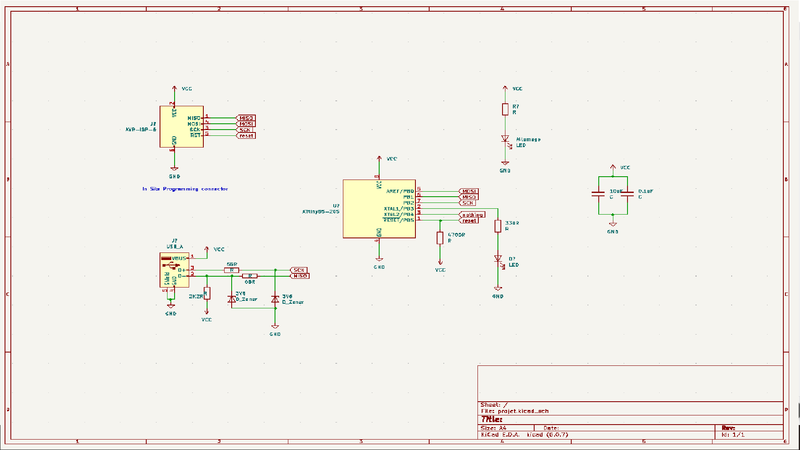Click the AVR-ISP-6 programming connector symbol
Screen dimensions: 800x450
pos(182,126)
